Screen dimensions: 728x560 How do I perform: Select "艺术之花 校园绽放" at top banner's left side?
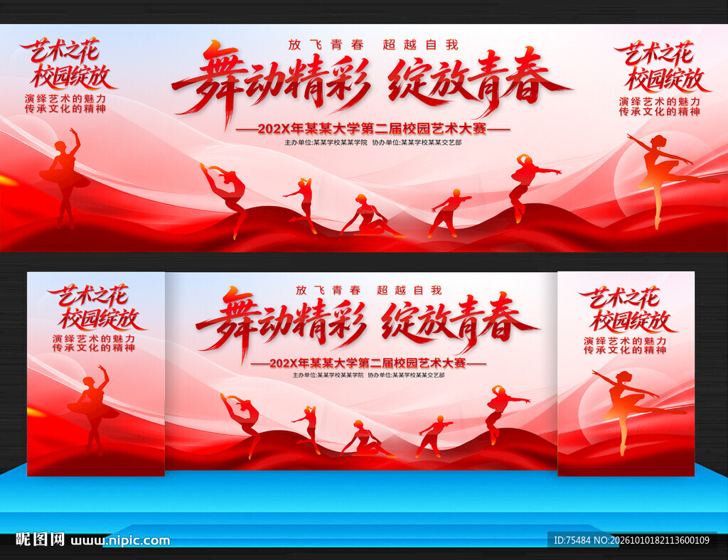tap(68, 64)
